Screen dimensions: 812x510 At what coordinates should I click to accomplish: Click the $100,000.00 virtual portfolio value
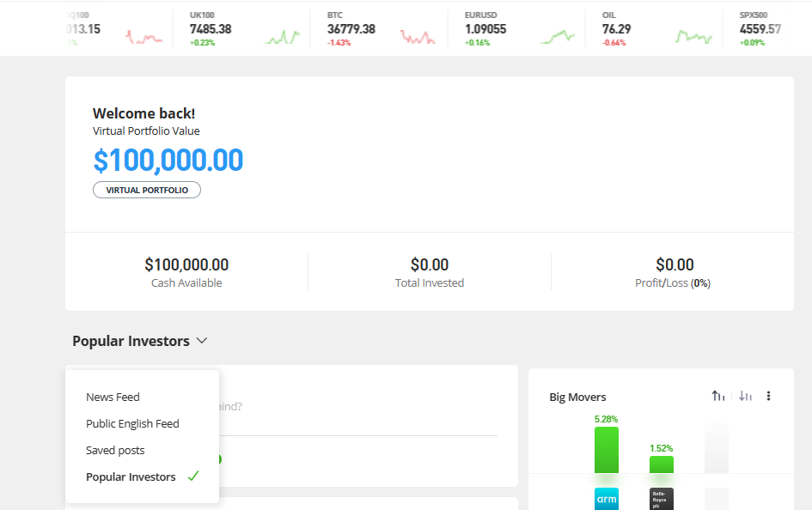(168, 160)
